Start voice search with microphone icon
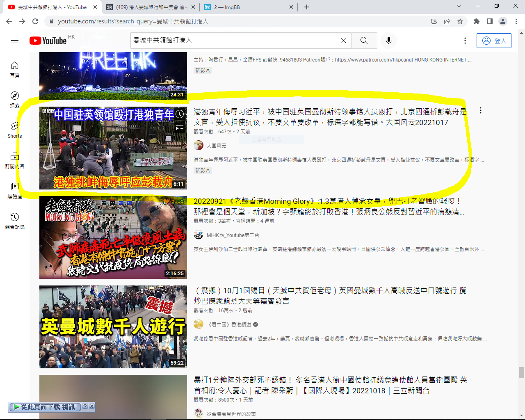The image size is (525, 420). tap(389, 41)
